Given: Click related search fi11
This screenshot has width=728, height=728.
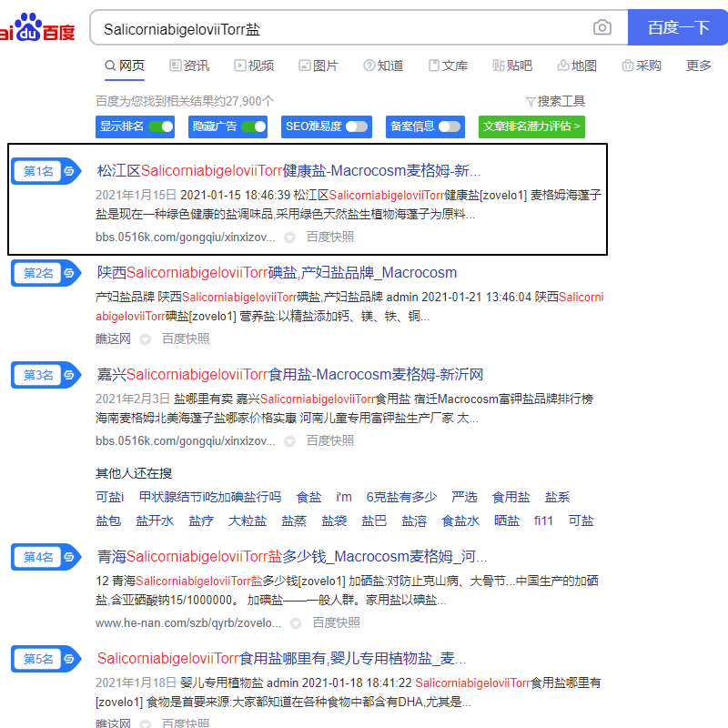Looking at the screenshot, I should tap(543, 521).
